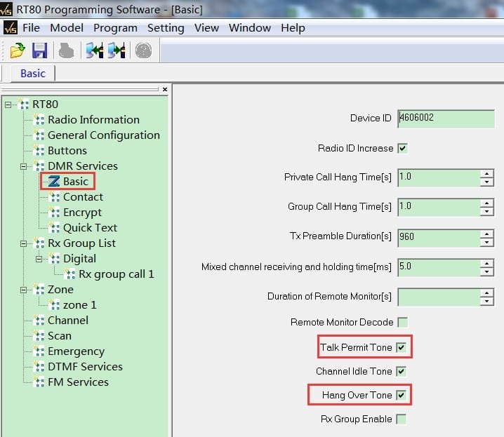
Task: Open a codeplug file with the folder icon
Action: (18, 51)
